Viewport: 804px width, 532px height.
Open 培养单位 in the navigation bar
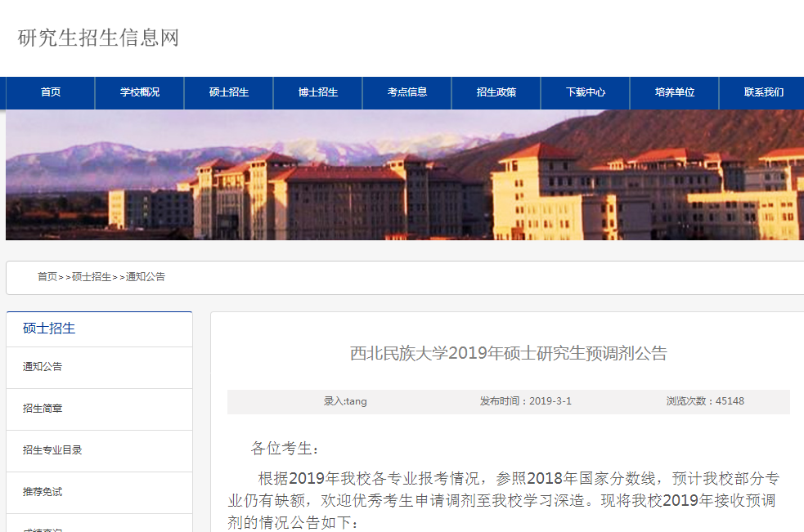675,92
